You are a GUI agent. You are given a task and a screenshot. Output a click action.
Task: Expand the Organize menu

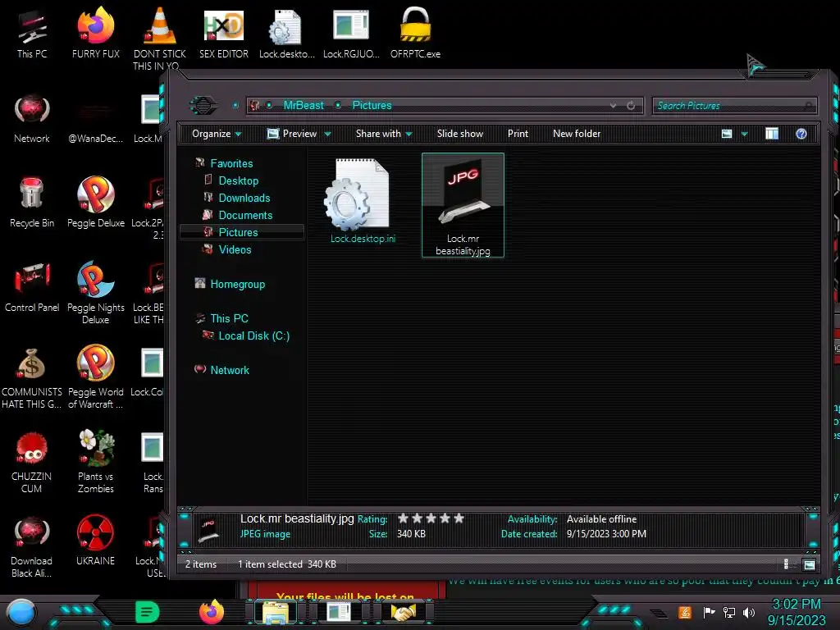[217, 134]
